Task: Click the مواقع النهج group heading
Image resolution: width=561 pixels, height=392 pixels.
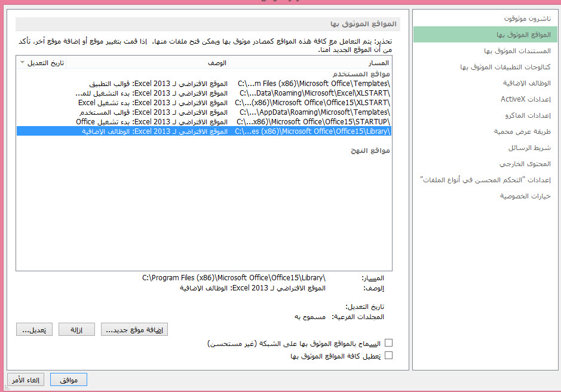Action: click(x=370, y=151)
